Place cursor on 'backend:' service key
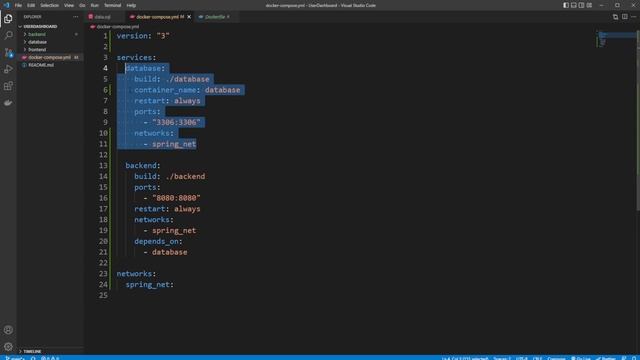Screen dimensions: 640x360 (x=143, y=165)
